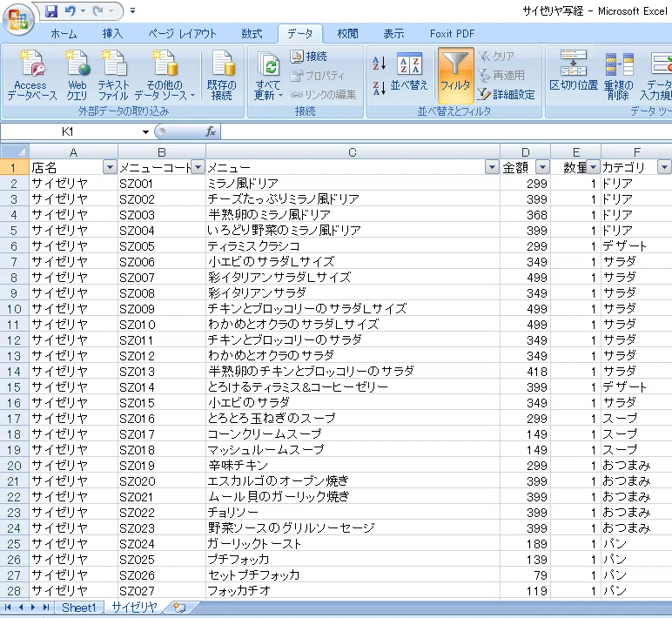This screenshot has width=672, height=618.
Task: Switch to ホーム ribbon tab
Action: (x=64, y=33)
